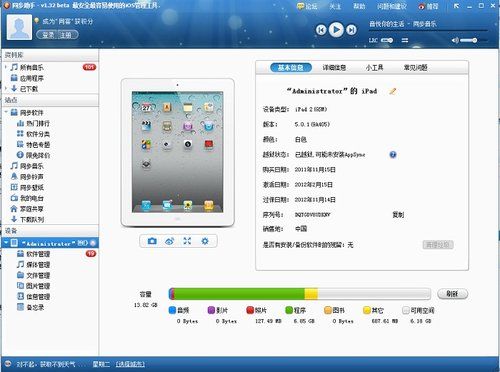
Task: Click the greyed cleanup button in the info panel
Action: coord(438,245)
